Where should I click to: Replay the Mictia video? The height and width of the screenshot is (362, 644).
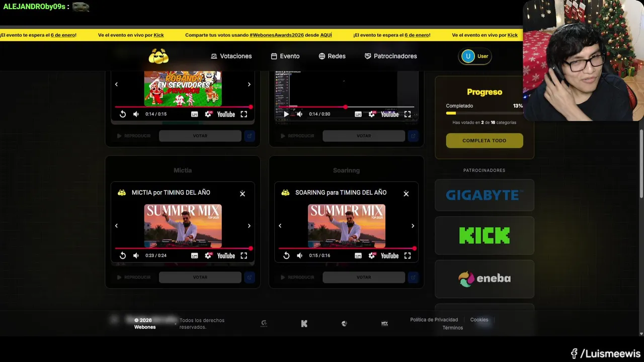tap(123, 255)
